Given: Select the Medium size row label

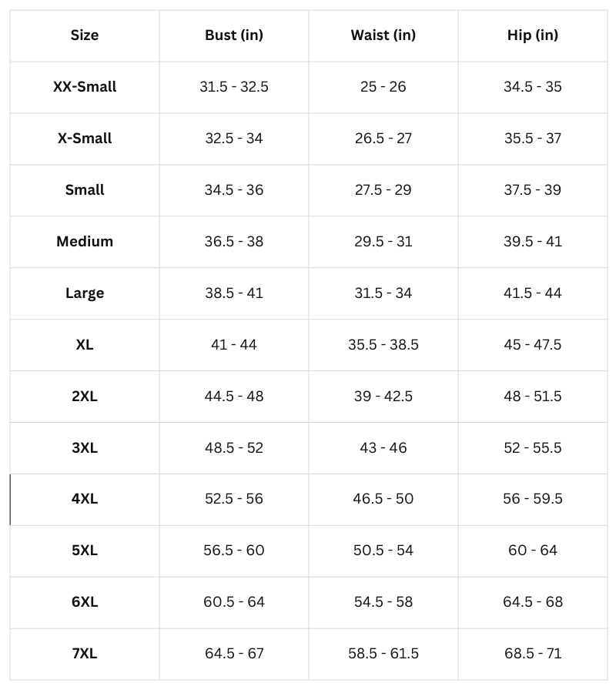Looking at the screenshot, I should click(85, 241).
